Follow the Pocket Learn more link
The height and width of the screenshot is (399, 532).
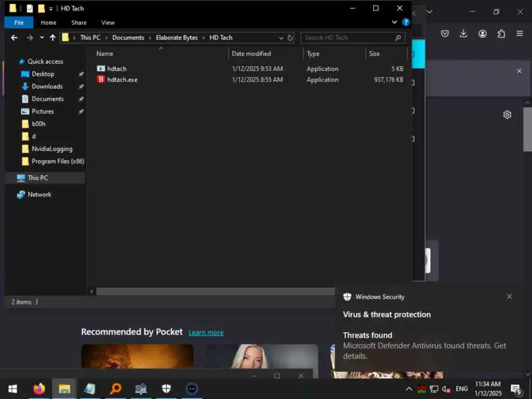pos(206,332)
